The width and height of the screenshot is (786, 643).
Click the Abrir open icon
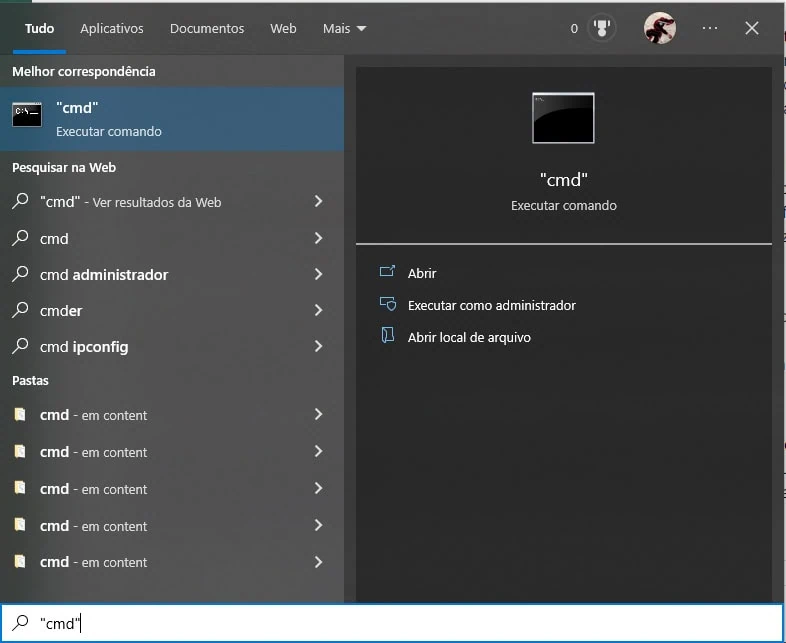pos(387,273)
